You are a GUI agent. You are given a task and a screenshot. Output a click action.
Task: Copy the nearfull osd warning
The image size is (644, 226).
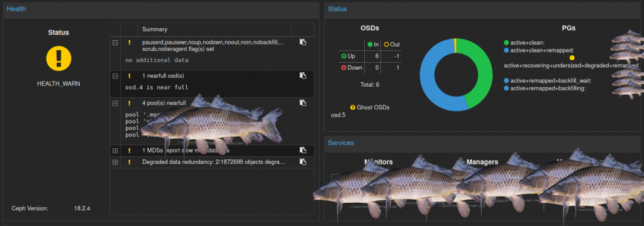coord(303,75)
